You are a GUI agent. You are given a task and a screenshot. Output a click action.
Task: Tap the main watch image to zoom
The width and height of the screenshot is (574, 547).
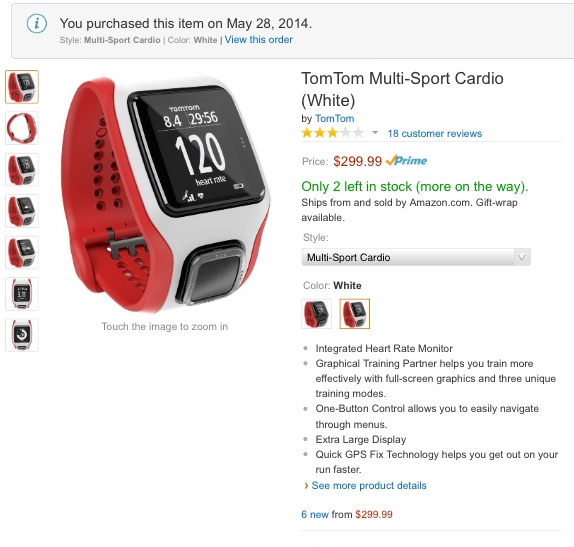[x=165, y=194]
